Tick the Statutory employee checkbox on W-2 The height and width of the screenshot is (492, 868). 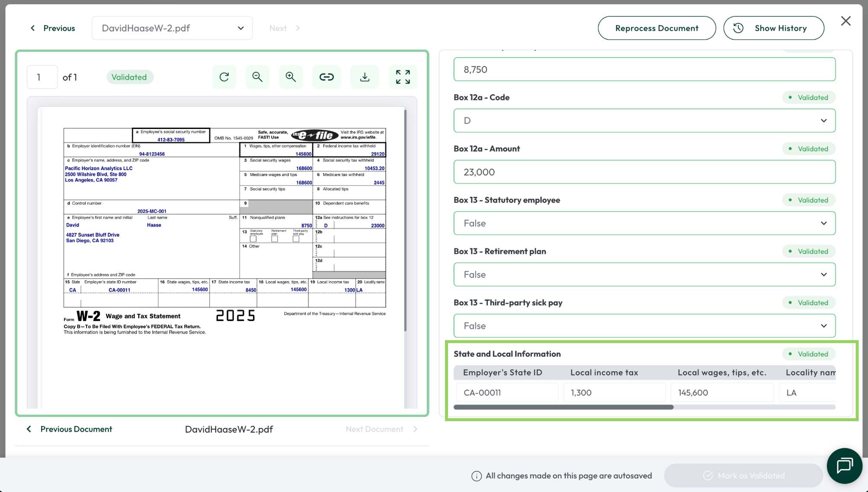[x=253, y=239]
